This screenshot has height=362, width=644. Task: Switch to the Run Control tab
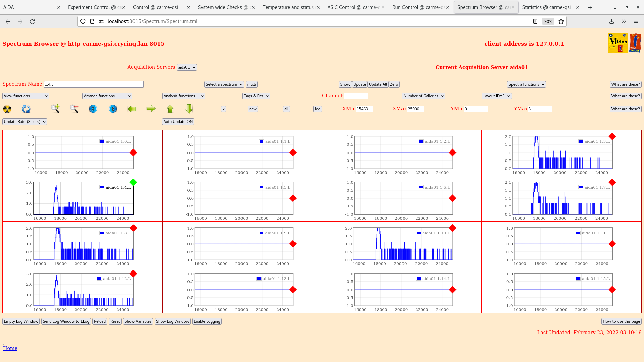(418, 7)
